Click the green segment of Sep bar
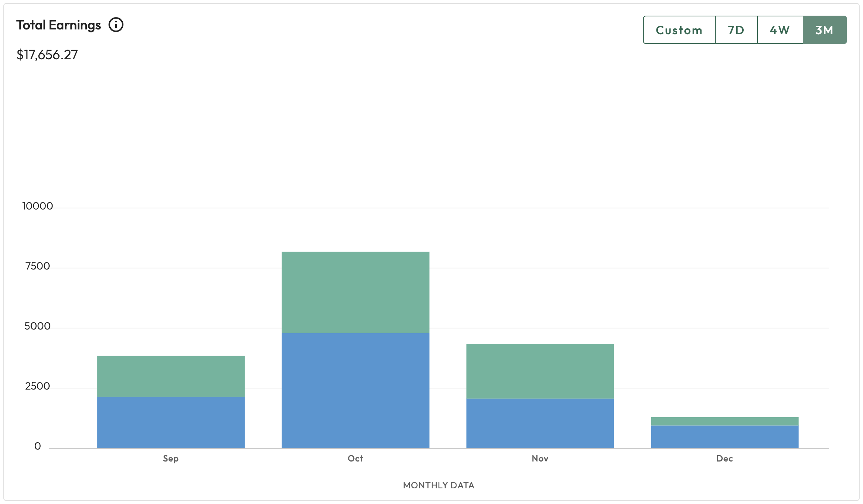This screenshot has height=504, width=863. (x=171, y=376)
